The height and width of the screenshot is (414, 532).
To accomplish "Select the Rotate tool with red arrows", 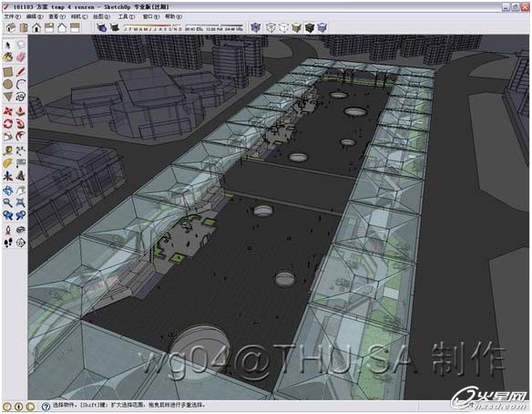I will 8,124.
